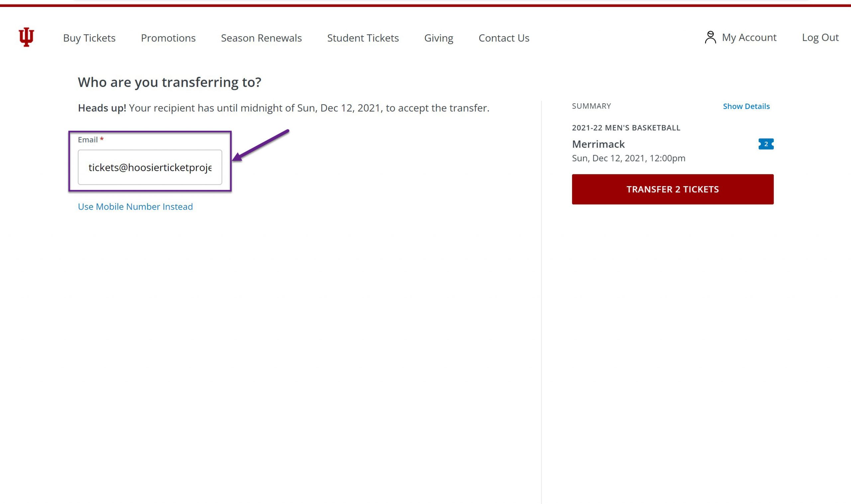Image resolution: width=851 pixels, height=504 pixels.
Task: Click the Who are you transferring to heading
Action: point(170,82)
